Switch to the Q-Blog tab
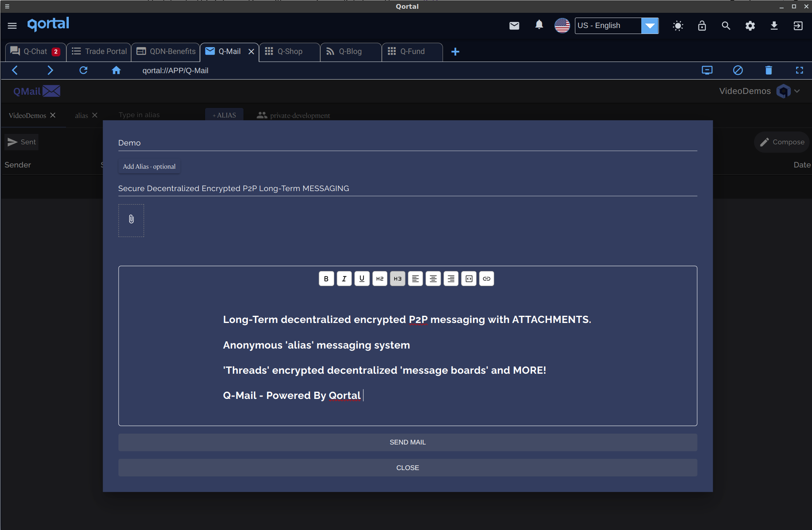Screen dimensions: 812x530 [351, 52]
